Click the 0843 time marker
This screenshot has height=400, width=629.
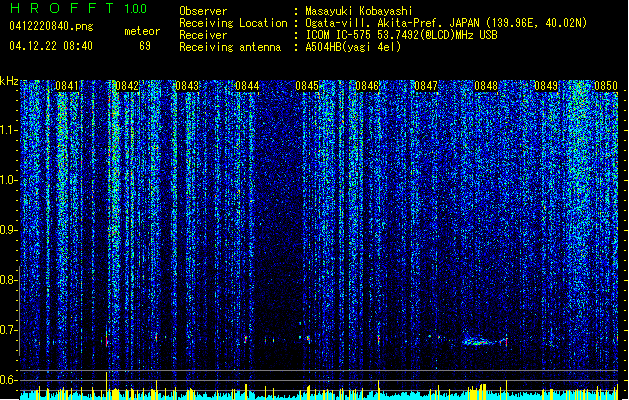click(x=187, y=86)
